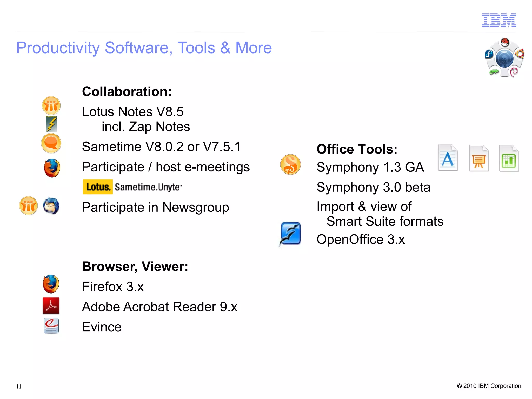Click the Symphony 3.0 beta text
This screenshot has width=532, height=399.
pos(374,187)
